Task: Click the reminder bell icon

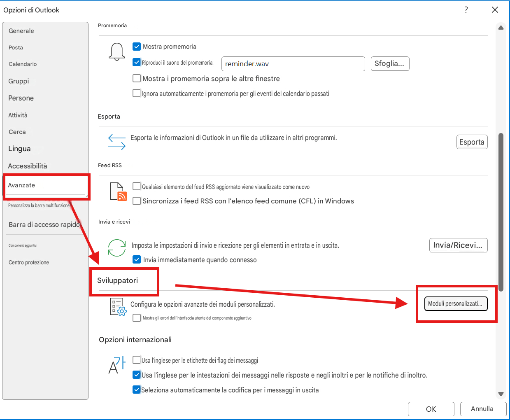Action: (x=117, y=52)
